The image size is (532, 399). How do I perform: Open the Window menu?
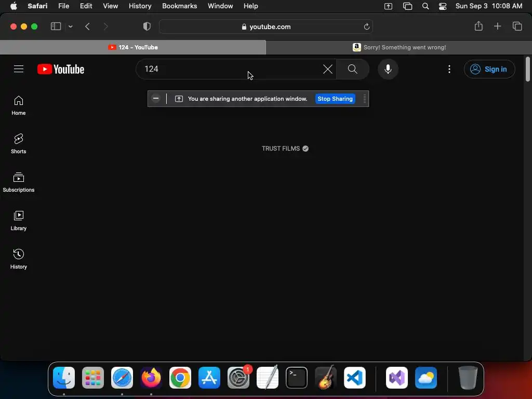point(220,6)
